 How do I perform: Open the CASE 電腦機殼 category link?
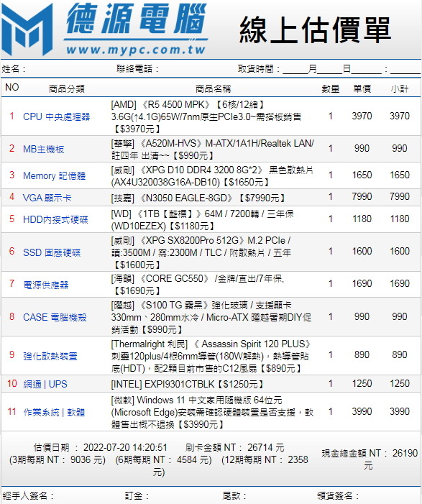pyautogui.click(x=55, y=317)
